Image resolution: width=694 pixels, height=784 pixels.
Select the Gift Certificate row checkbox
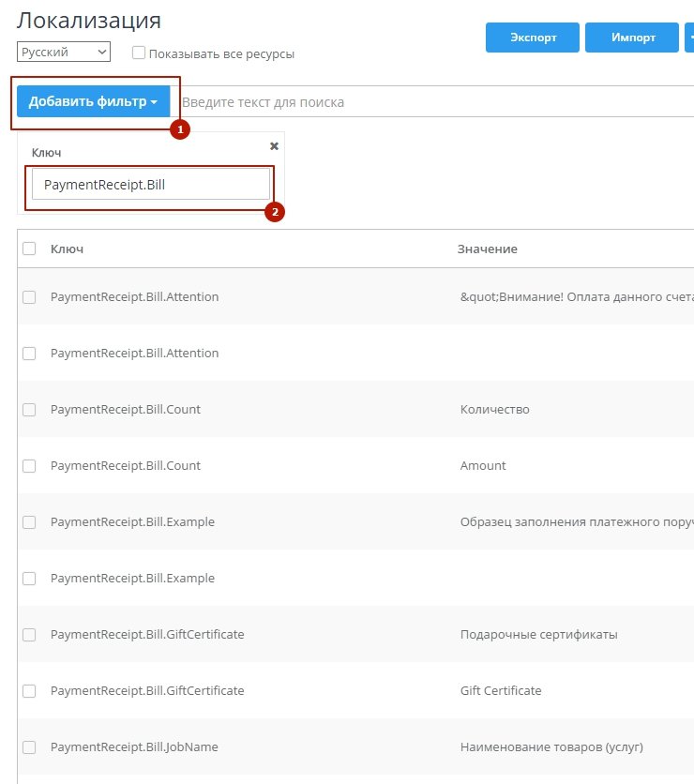tap(29, 691)
